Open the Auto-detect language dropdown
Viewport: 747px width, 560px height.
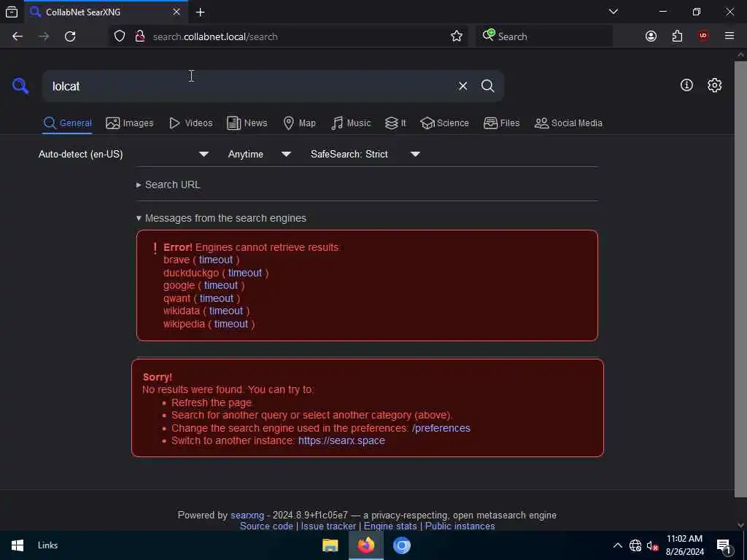pos(123,155)
